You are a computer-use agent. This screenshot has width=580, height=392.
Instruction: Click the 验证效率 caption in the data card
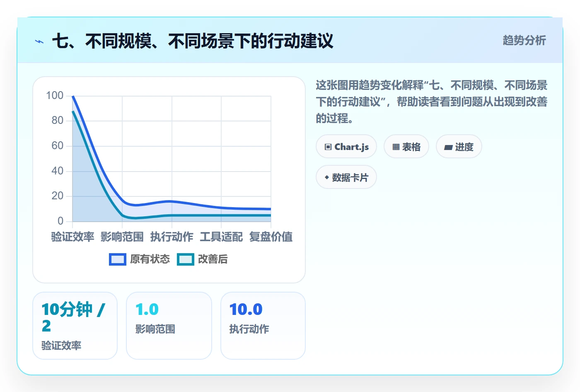point(61,346)
